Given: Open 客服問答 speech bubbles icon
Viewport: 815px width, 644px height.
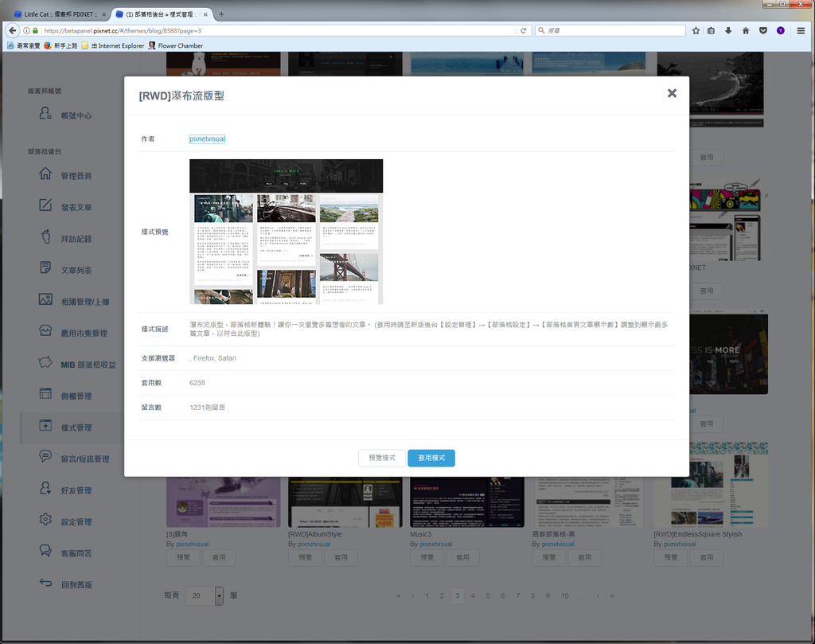Looking at the screenshot, I should pos(45,551).
